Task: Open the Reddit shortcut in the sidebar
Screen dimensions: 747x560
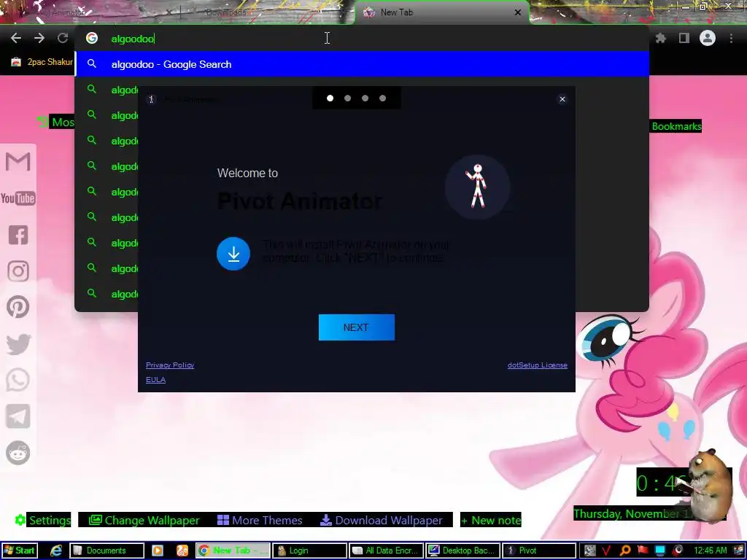Action: click(18, 453)
